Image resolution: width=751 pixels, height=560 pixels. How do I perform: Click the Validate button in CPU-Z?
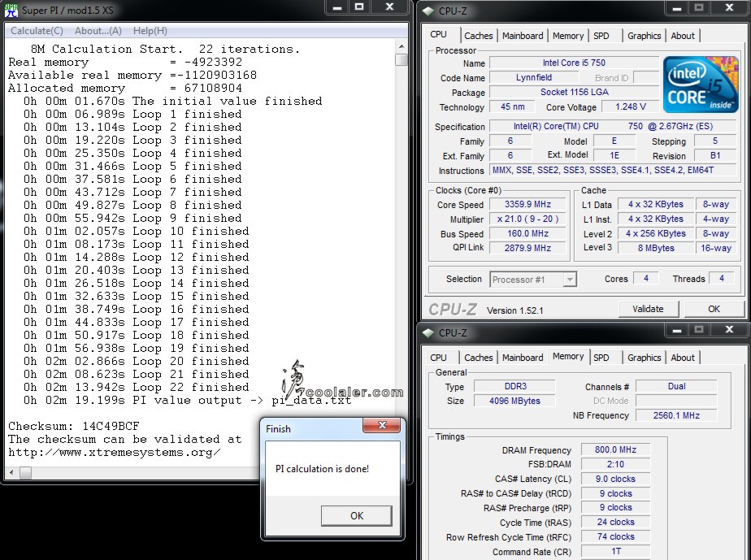click(x=648, y=309)
